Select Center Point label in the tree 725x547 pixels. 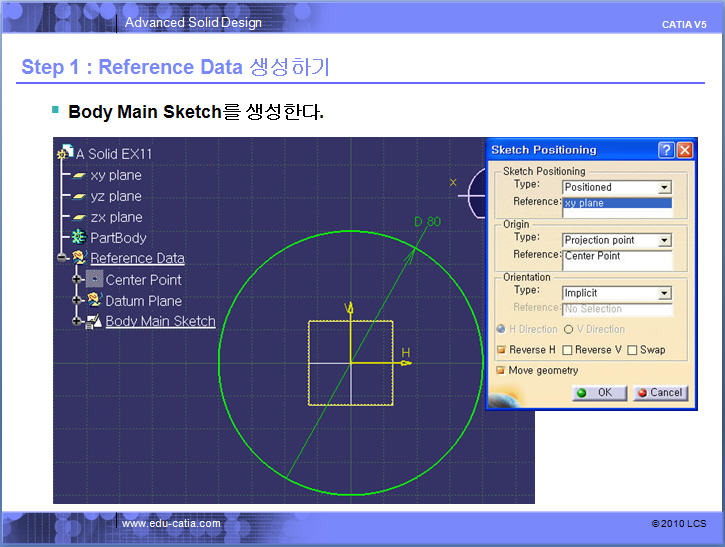(143, 280)
